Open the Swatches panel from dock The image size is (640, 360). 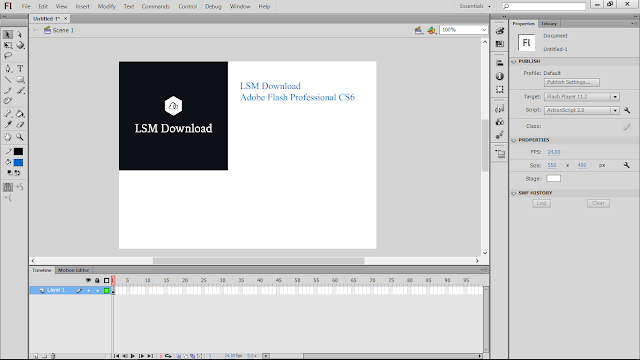[x=500, y=44]
